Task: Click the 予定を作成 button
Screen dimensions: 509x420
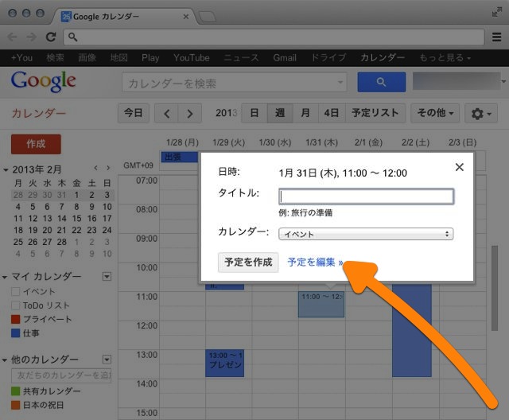Action: (x=248, y=262)
